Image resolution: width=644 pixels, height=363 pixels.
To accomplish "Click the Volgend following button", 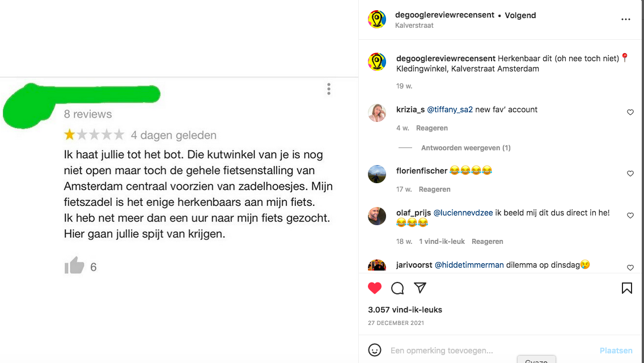I will 520,15.
